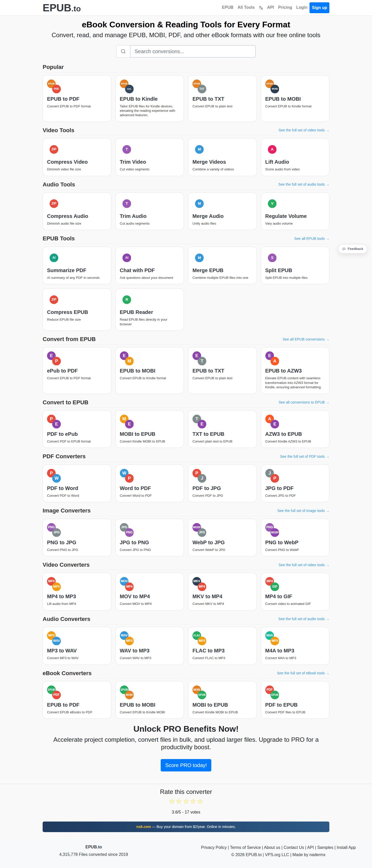The image size is (372, 868).
Task: Click Login in the top navigation
Action: pos(301,7)
